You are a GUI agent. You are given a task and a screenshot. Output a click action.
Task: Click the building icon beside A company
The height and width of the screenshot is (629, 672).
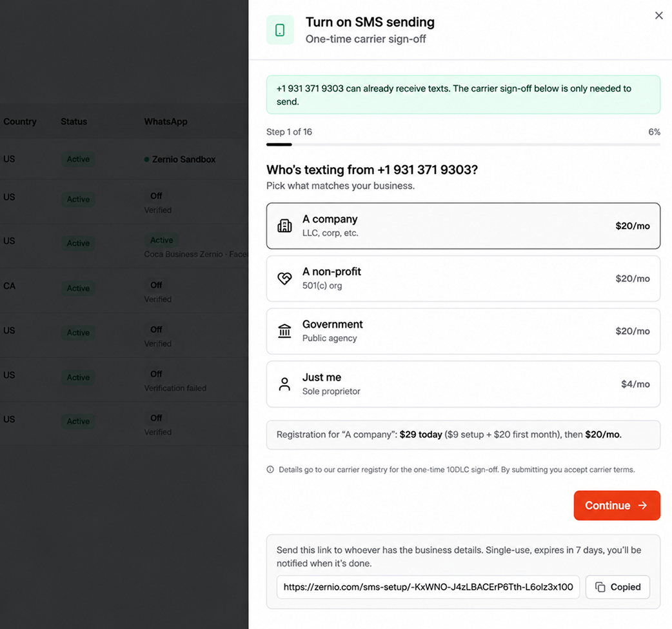click(284, 226)
